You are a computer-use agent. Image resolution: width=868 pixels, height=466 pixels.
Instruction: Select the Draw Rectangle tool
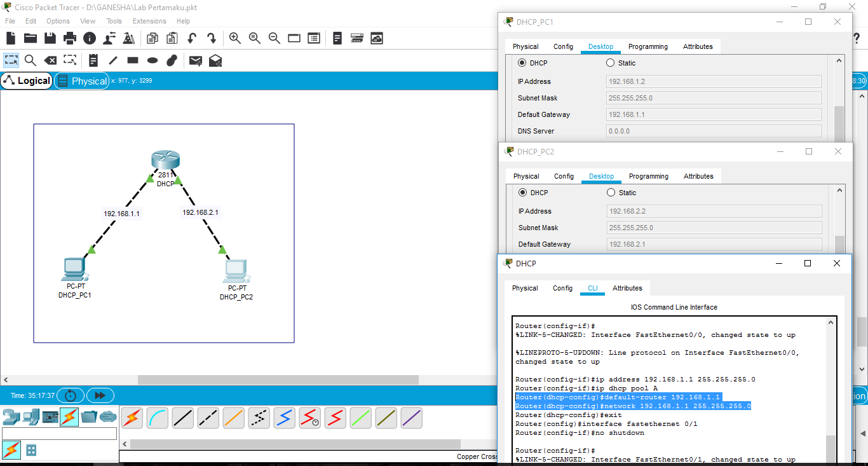coord(133,60)
